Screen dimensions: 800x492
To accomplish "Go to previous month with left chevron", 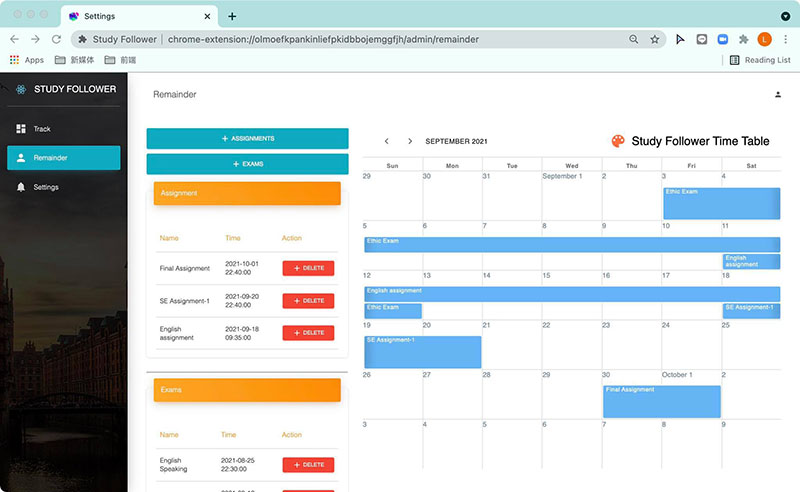I will click(x=387, y=141).
